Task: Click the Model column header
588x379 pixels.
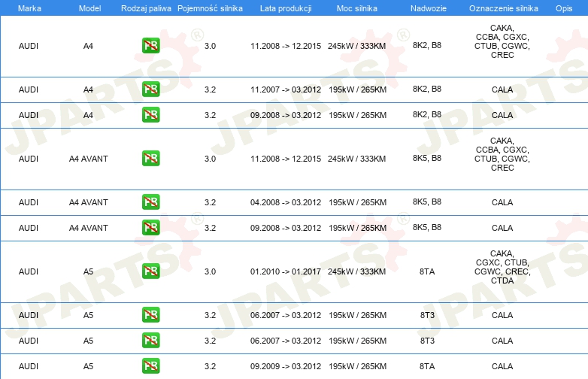Action: (89, 8)
